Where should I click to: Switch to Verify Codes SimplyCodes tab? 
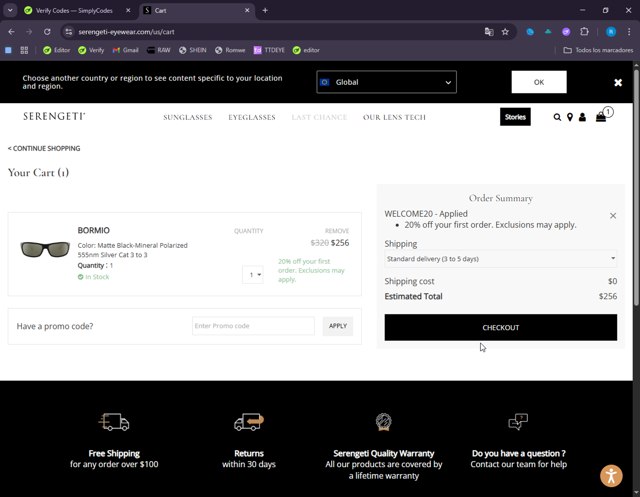click(73, 11)
